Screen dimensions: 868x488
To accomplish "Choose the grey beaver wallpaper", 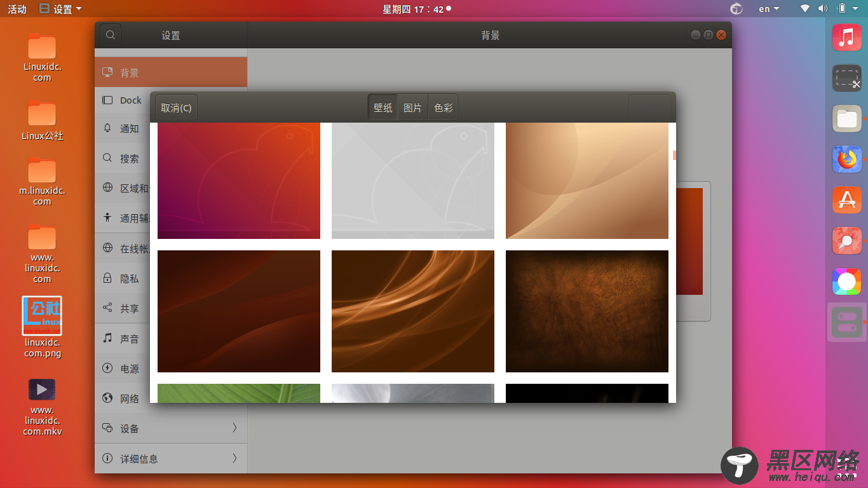I will 413,180.
